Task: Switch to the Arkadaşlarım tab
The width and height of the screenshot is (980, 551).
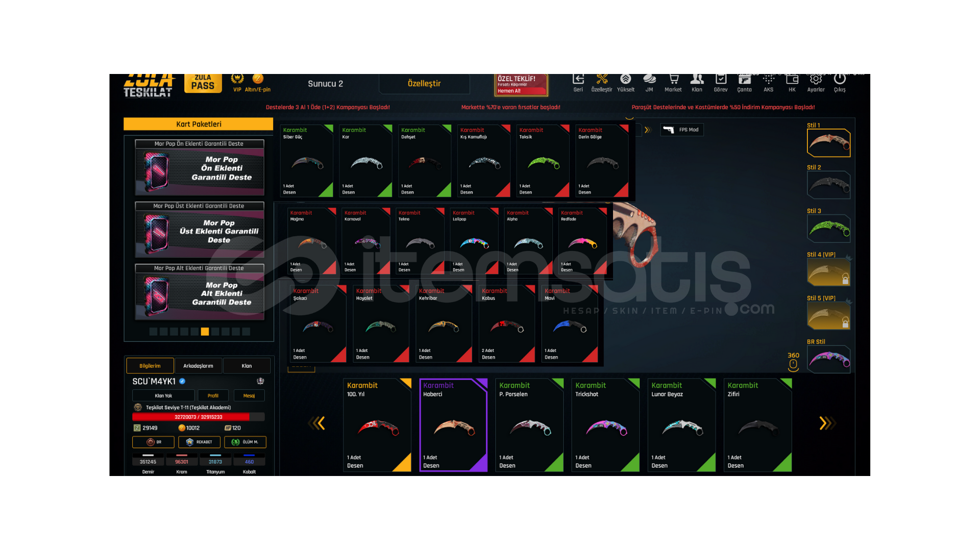Action: click(198, 366)
